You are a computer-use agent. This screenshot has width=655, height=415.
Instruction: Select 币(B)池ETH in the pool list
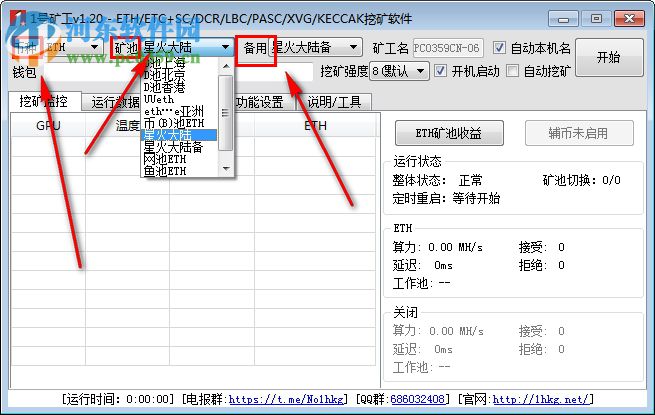[180, 123]
